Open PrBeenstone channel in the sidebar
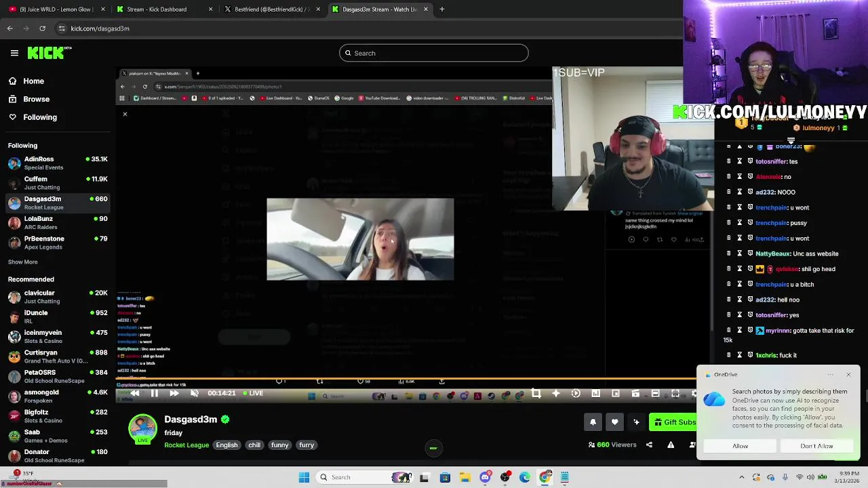The image size is (868, 488). (x=58, y=243)
